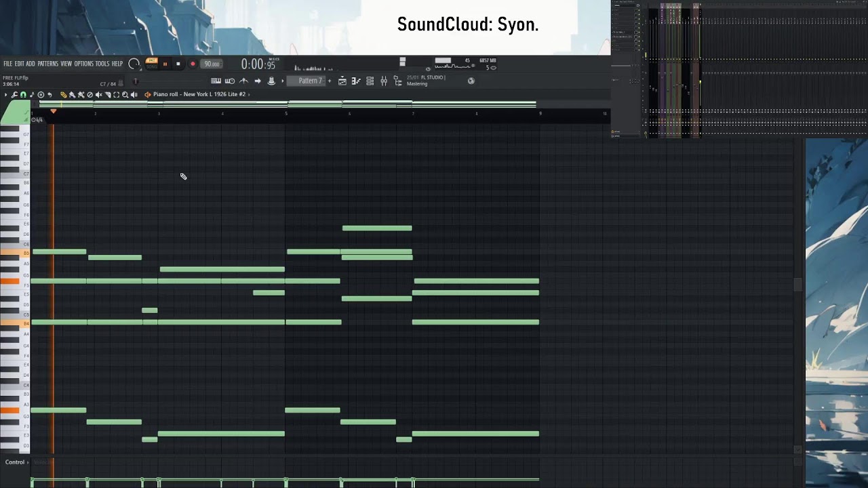Adjust the master volume knob beside HELP
Image resolution: width=868 pixels, height=488 pixels.
134,64
